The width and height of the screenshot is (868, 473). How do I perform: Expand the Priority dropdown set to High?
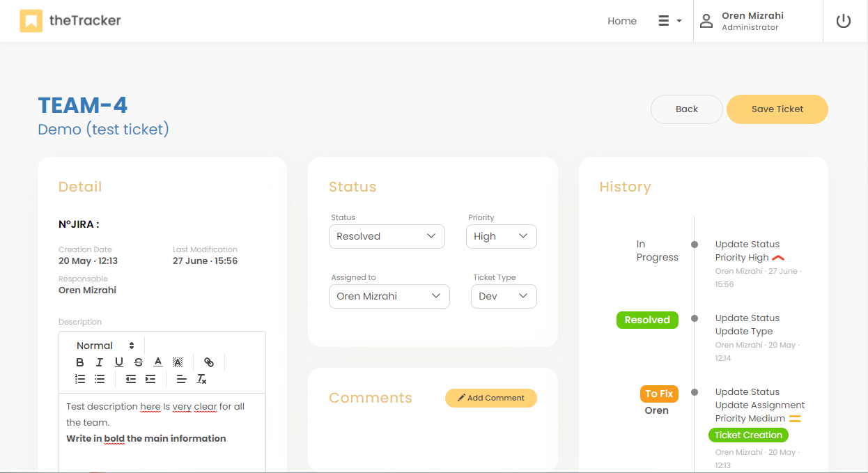(x=501, y=236)
